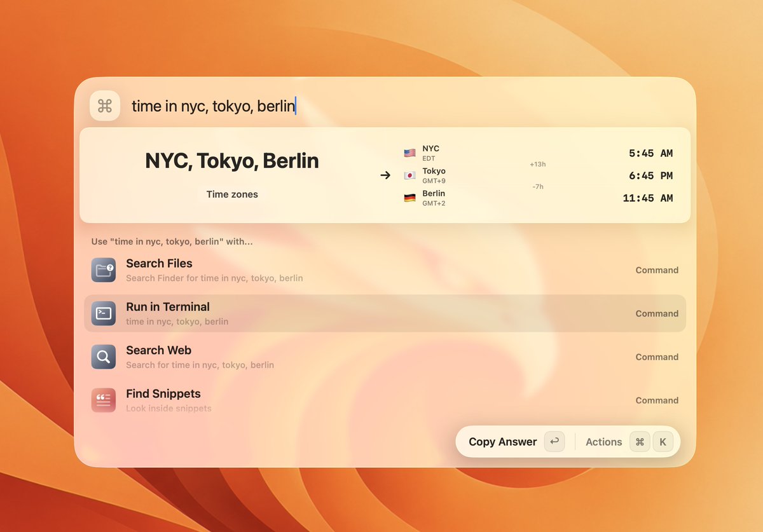
Task: Click the "Time zones" label
Action: [232, 194]
